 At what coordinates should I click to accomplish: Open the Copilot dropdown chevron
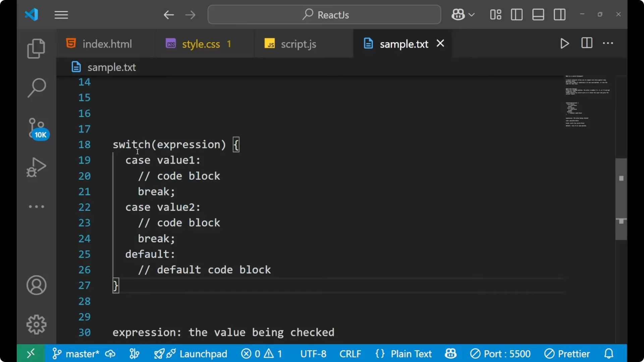pos(472,14)
